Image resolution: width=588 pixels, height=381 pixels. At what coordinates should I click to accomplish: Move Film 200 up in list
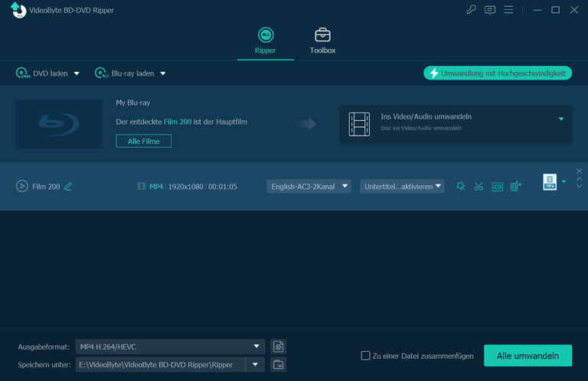click(x=579, y=179)
